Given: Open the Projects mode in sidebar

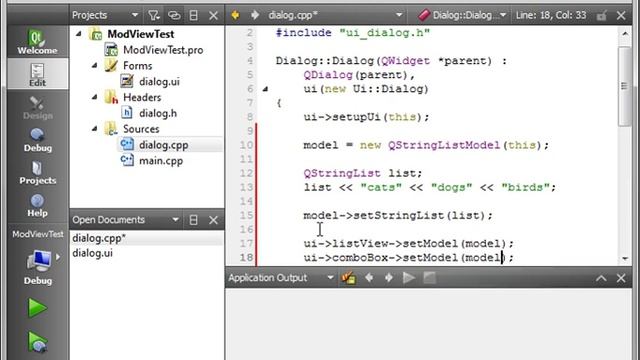Looking at the screenshot, I should 37,172.
